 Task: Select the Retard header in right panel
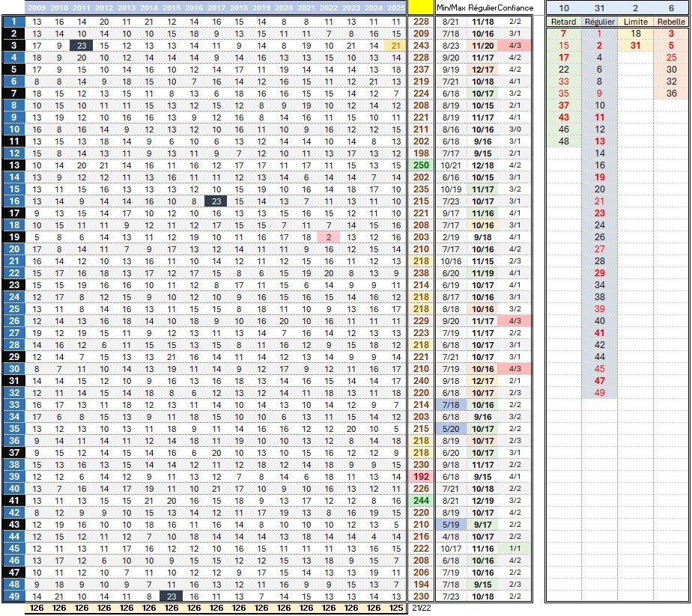(563, 22)
